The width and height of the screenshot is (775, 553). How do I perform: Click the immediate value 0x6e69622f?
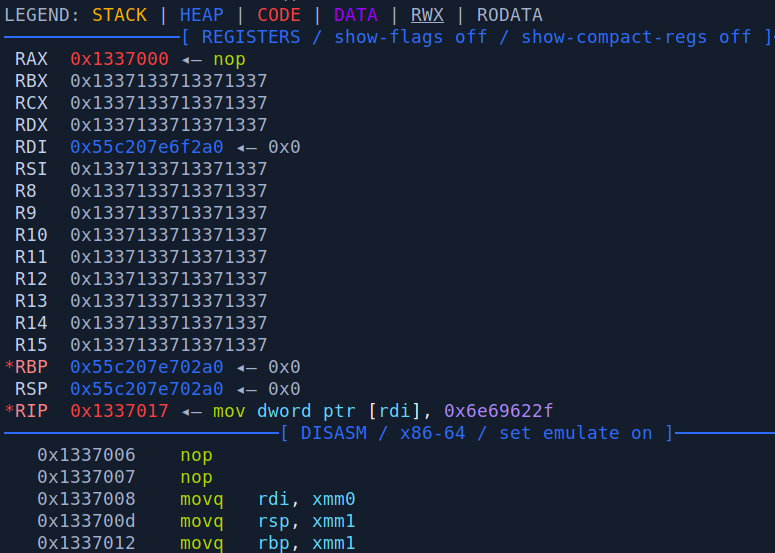click(x=499, y=411)
